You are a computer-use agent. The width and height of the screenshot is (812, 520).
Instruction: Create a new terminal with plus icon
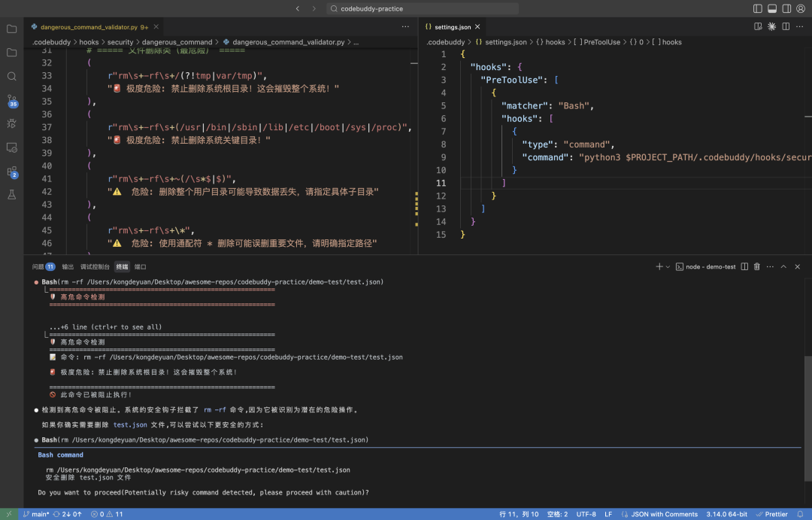click(659, 266)
